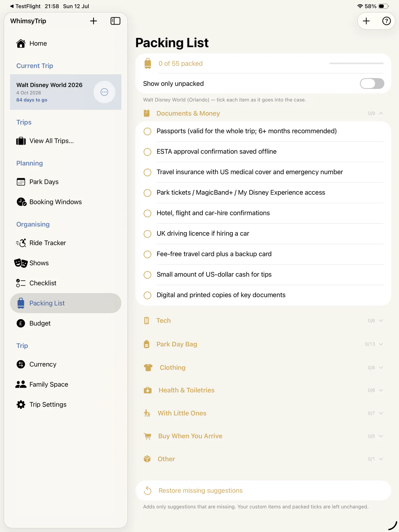Click the Buy When You Arrive cart icon
Screen dimensions: 399x532
point(148,436)
